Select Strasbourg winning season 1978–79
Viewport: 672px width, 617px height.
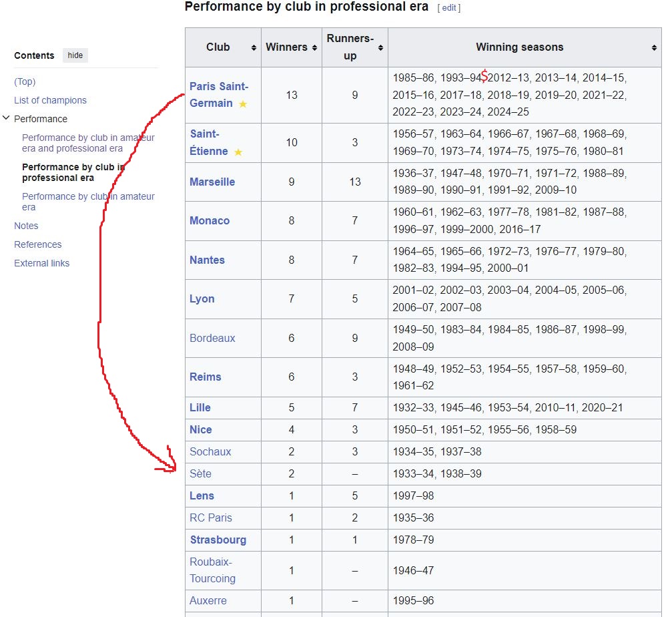pyautogui.click(x=413, y=540)
